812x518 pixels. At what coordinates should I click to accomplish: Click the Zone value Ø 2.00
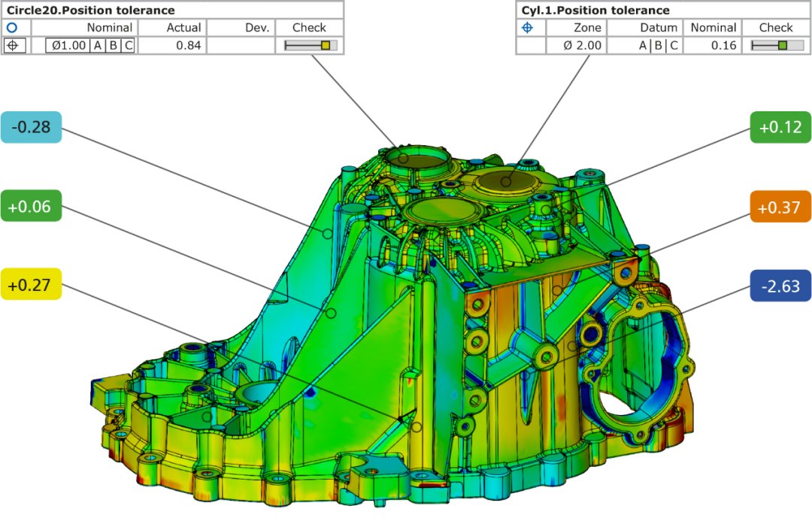583,46
